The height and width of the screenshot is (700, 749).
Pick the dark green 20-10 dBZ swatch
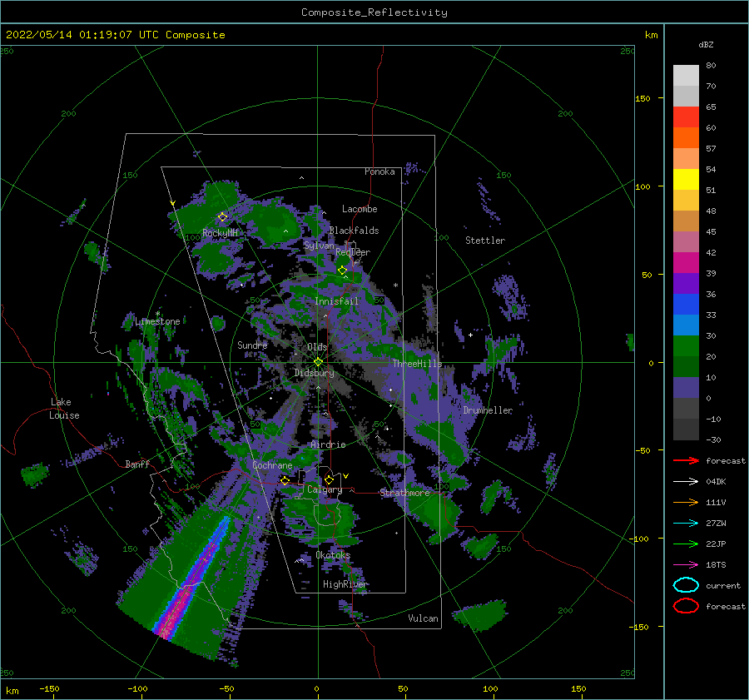click(x=686, y=367)
